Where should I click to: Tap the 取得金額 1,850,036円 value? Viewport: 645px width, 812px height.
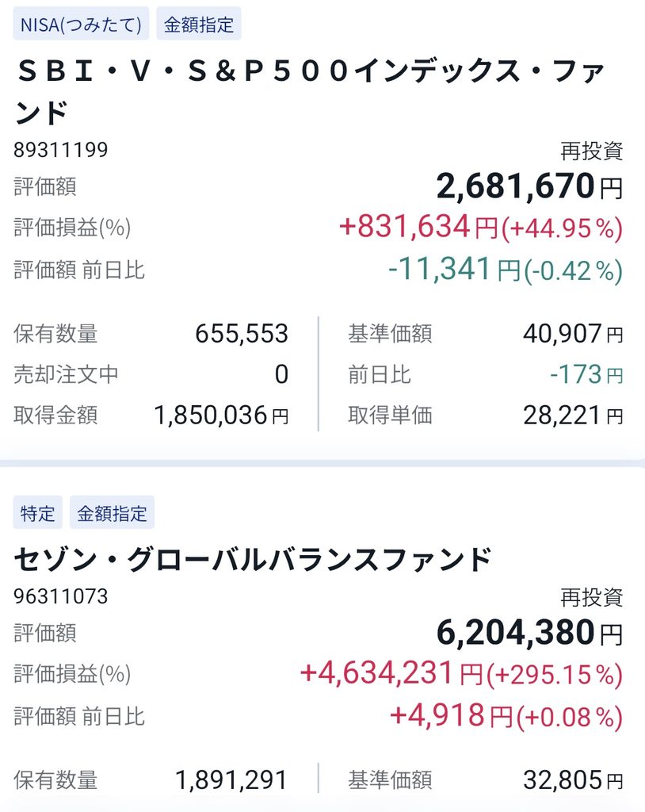(x=221, y=416)
